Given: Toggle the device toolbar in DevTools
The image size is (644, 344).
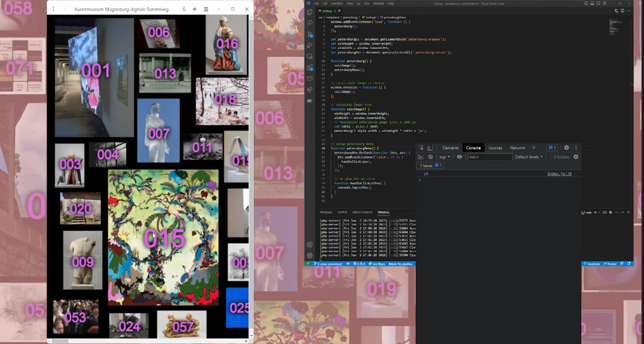Looking at the screenshot, I should 430,148.
